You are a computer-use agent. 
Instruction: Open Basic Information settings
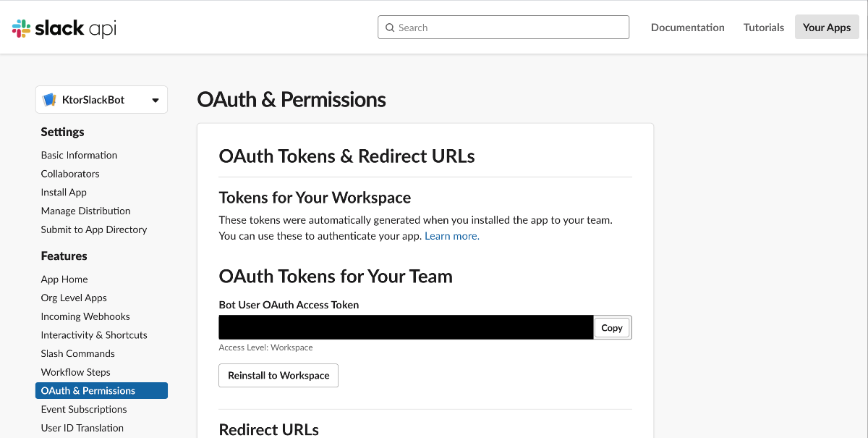click(79, 155)
